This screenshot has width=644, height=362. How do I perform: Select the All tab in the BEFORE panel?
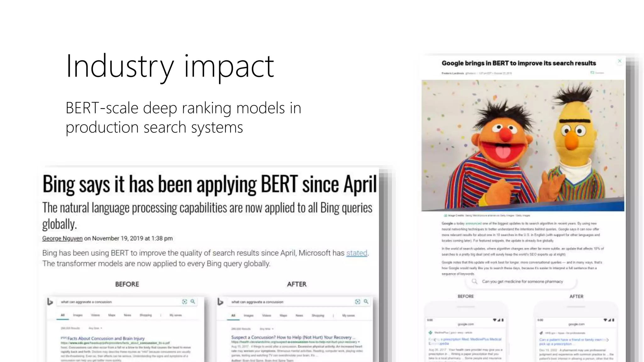coord(63,315)
